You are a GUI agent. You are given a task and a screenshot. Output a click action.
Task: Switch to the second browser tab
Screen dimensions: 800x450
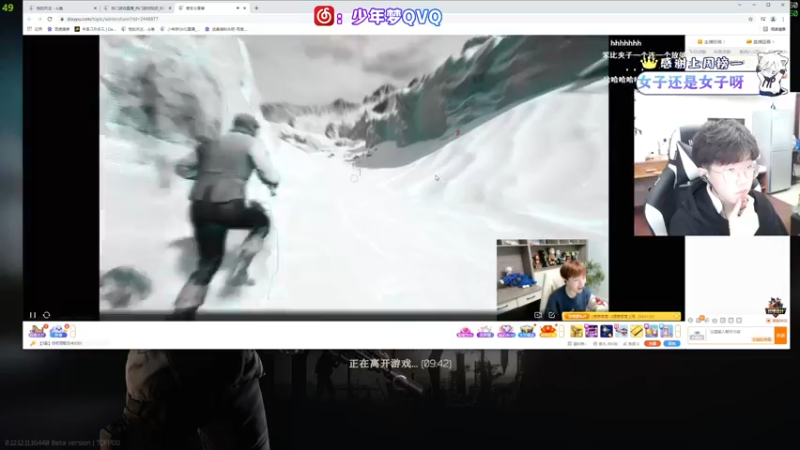[x=135, y=8]
